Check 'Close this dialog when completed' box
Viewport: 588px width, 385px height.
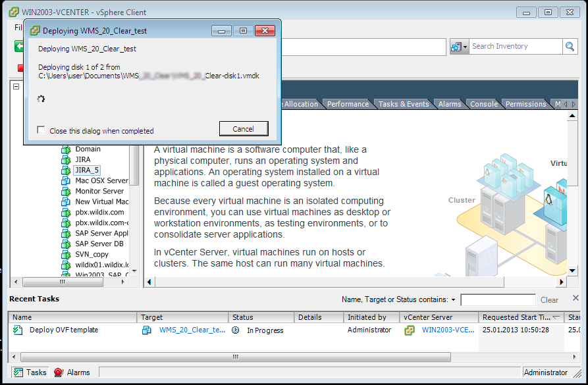point(41,130)
